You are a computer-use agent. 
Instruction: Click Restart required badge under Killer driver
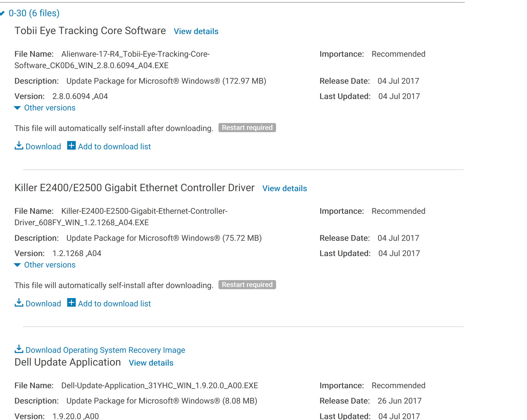(247, 285)
